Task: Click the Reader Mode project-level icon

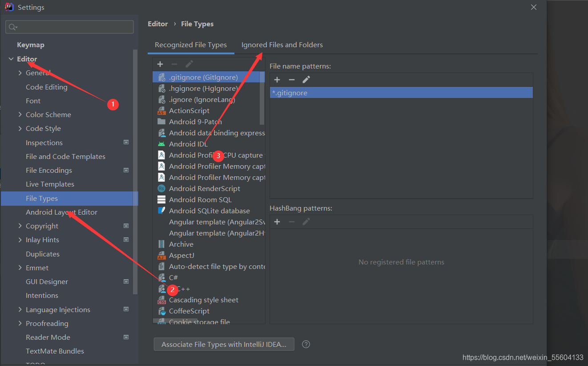Action: (x=126, y=337)
